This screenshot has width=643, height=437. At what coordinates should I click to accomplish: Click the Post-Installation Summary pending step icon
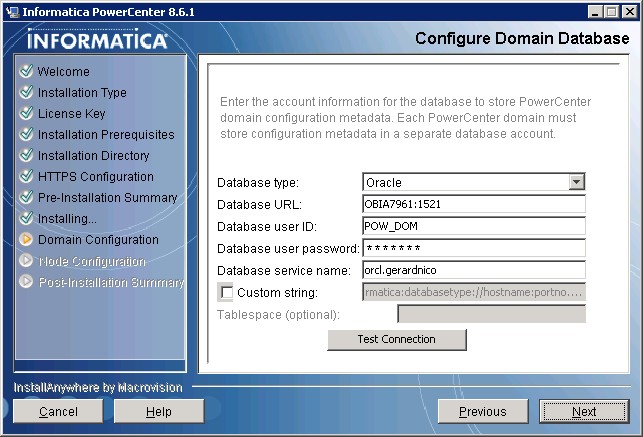pos(26,281)
